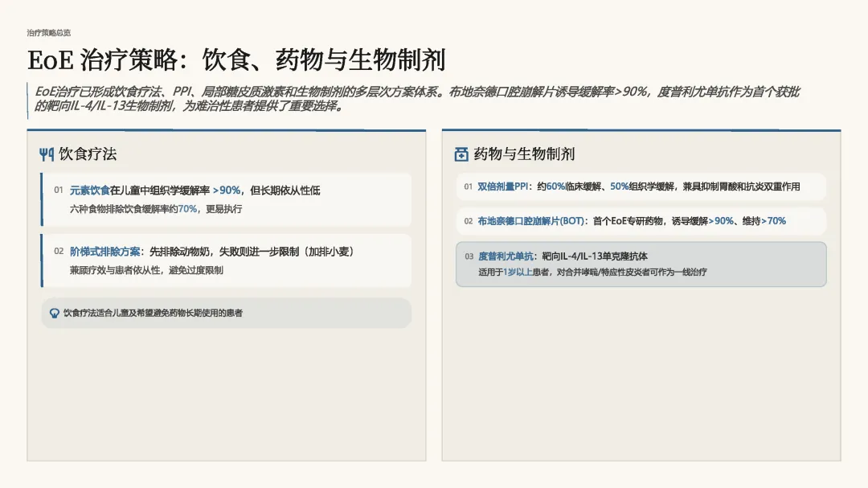Viewport: 868px width, 488px height.
Task: Click the 布地奈德口腔崩解片(BOT) highlighted term
Action: (530, 221)
